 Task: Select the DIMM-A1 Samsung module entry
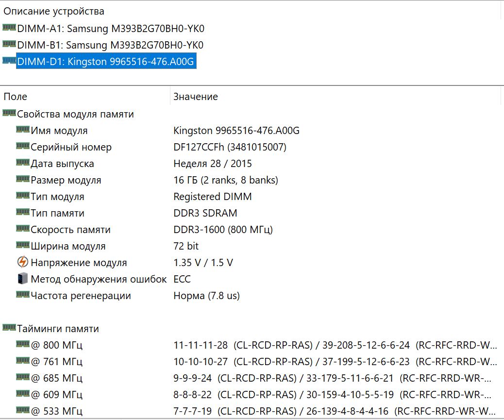(111, 29)
